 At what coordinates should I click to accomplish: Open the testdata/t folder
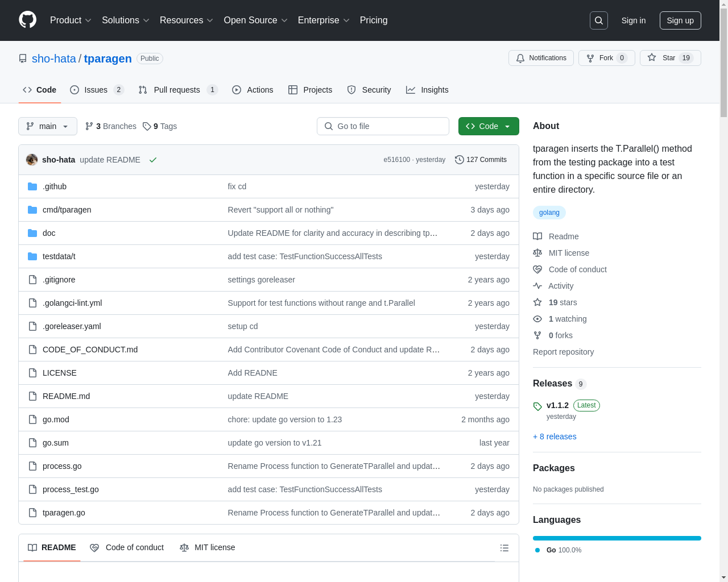59,256
